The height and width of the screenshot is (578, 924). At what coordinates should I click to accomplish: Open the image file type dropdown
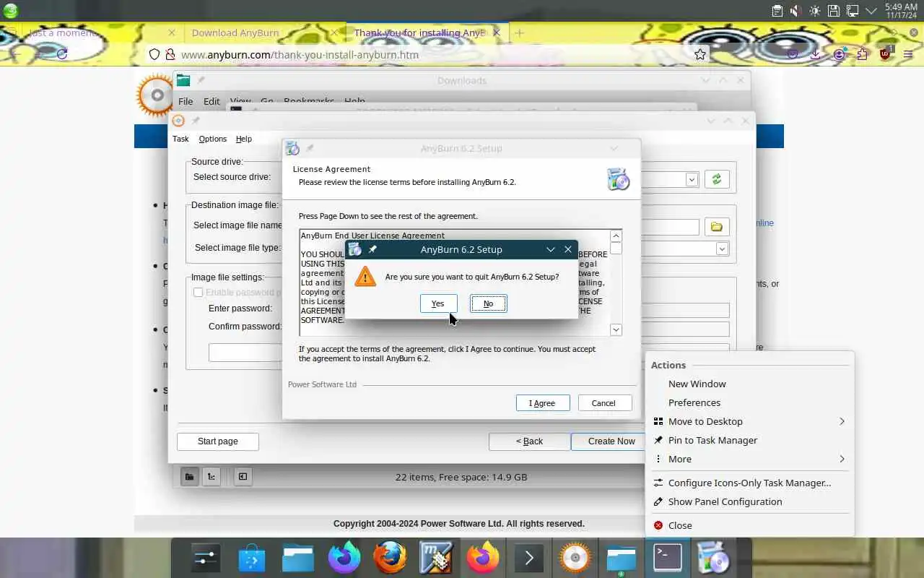tap(722, 249)
